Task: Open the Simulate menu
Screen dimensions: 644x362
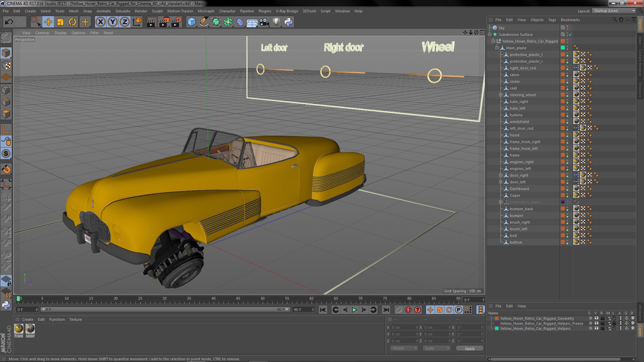Action: coord(123,11)
